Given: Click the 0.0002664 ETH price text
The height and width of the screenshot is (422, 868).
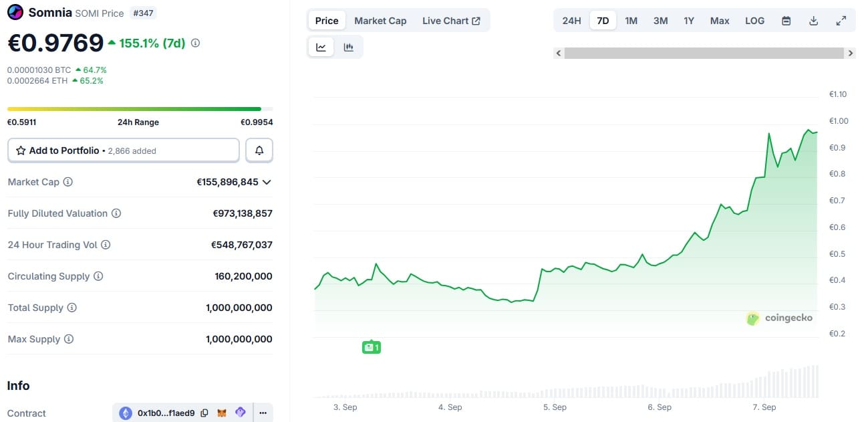Looking at the screenshot, I should coord(37,80).
